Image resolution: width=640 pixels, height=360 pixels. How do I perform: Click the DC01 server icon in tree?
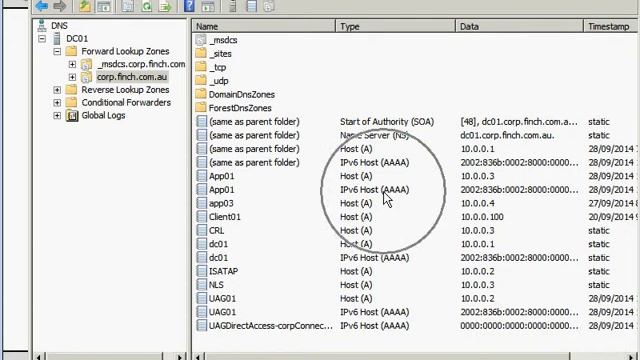pos(57,38)
